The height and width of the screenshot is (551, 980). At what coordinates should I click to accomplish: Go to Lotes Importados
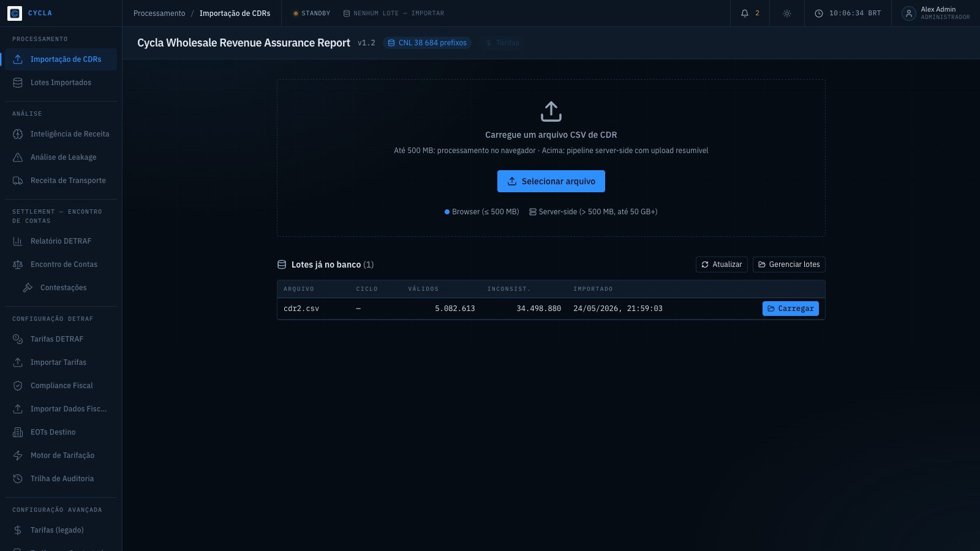(x=61, y=83)
